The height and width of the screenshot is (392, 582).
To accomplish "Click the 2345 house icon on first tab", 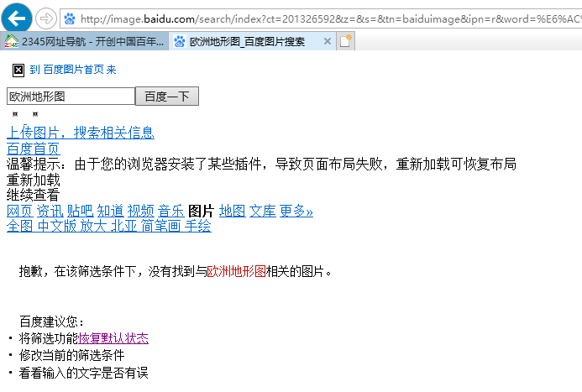I will pyautogui.click(x=11, y=41).
